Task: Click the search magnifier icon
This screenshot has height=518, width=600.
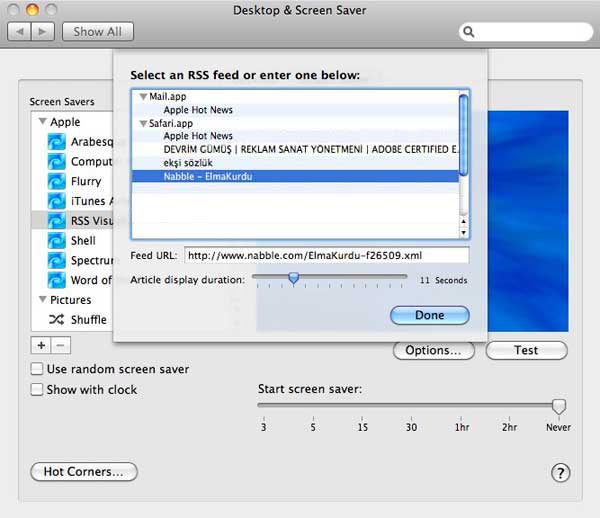Action: (469, 32)
